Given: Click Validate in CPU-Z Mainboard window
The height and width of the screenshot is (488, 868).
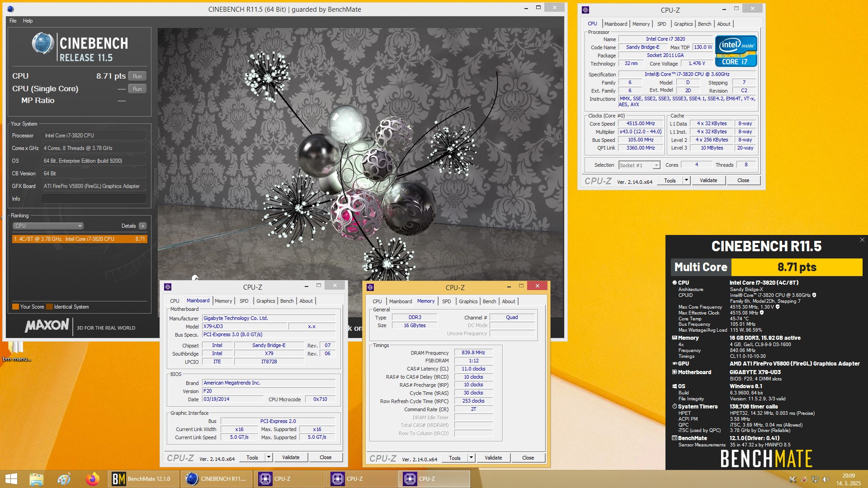Looking at the screenshot, I should click(291, 457).
